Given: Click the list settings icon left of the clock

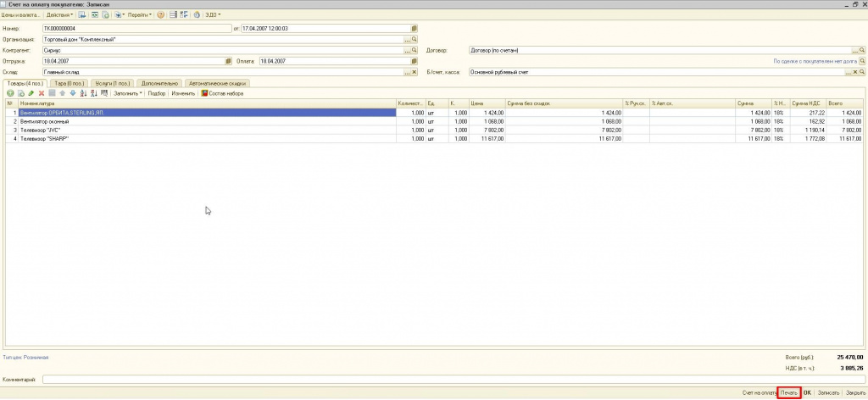Looking at the screenshot, I should pyautogui.click(x=184, y=15).
